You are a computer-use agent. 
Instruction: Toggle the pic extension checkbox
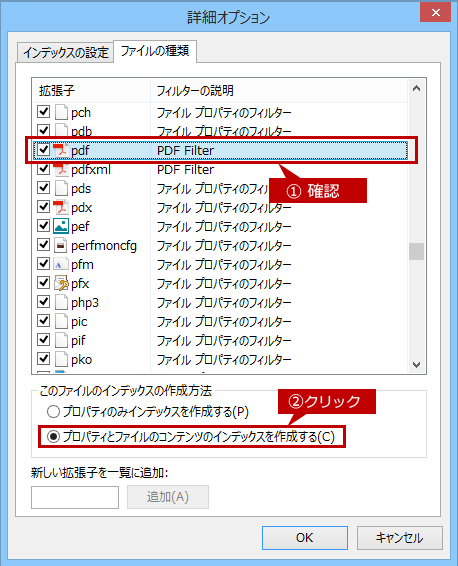[x=43, y=321]
